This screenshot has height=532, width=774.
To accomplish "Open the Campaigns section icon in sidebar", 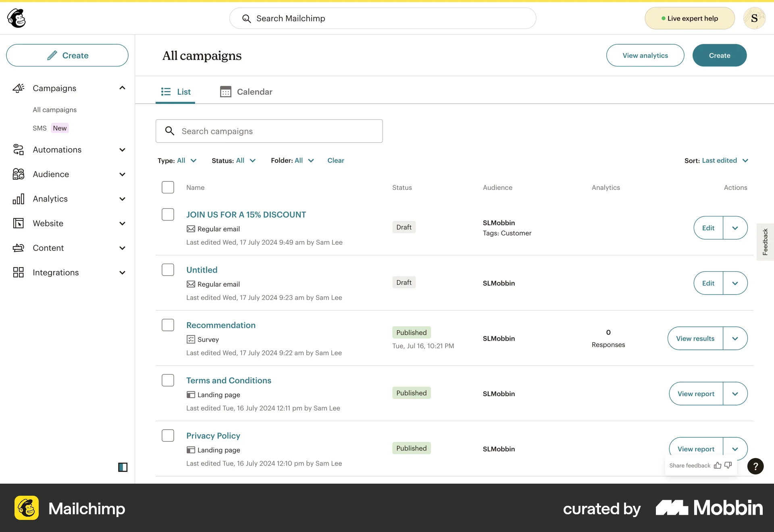I will pos(18,88).
